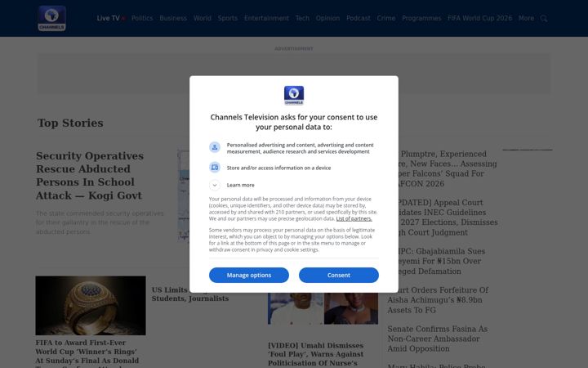The image size is (588, 368).
Task: Open the Kogi Govt rescue headline
Action: (x=90, y=175)
